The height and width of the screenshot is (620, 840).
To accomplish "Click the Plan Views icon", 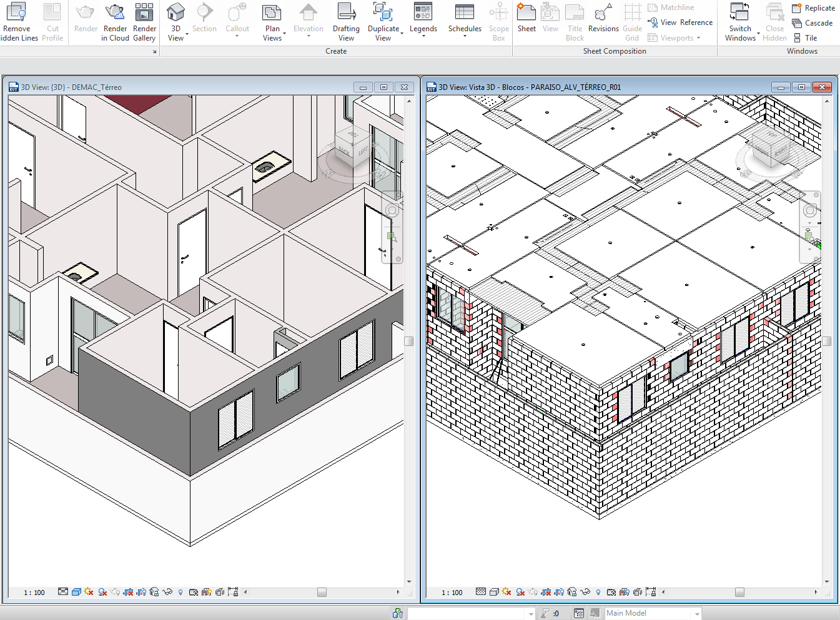I will tap(272, 12).
